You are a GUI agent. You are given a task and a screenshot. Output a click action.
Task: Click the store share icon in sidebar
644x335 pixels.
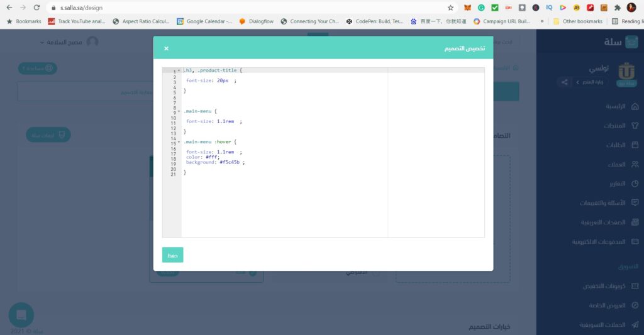[564, 82]
